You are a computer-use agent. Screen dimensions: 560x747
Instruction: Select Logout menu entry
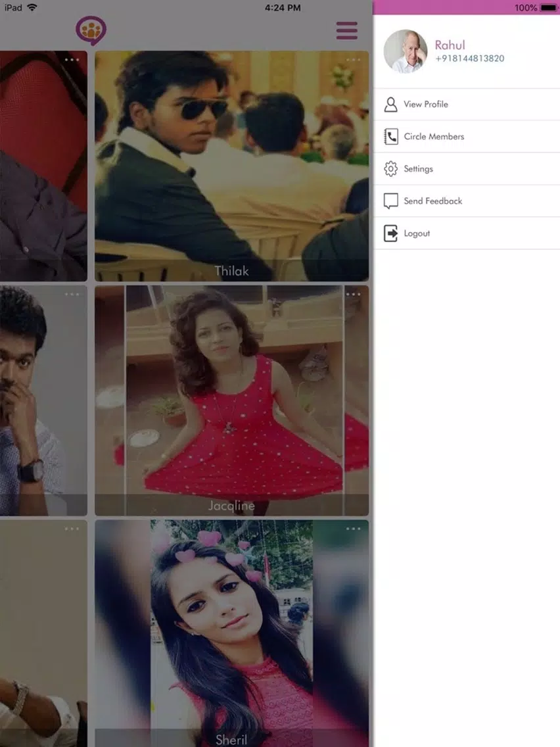click(467, 233)
